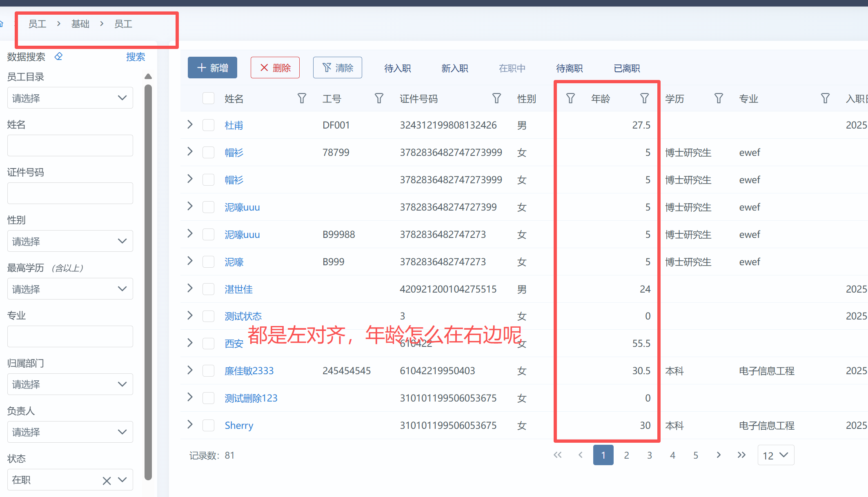Clear the 状态 selection with X icon

click(x=107, y=481)
